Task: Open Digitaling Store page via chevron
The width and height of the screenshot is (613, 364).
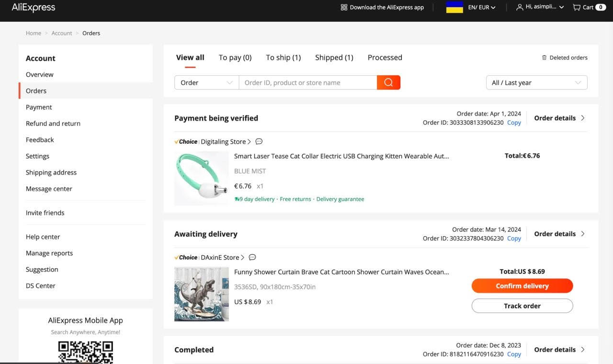Action: 249,142
